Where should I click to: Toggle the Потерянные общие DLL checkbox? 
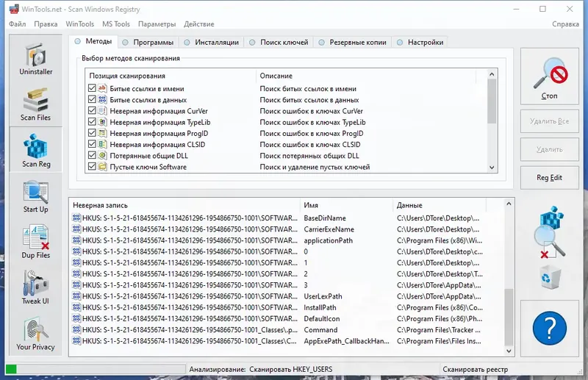(92, 155)
